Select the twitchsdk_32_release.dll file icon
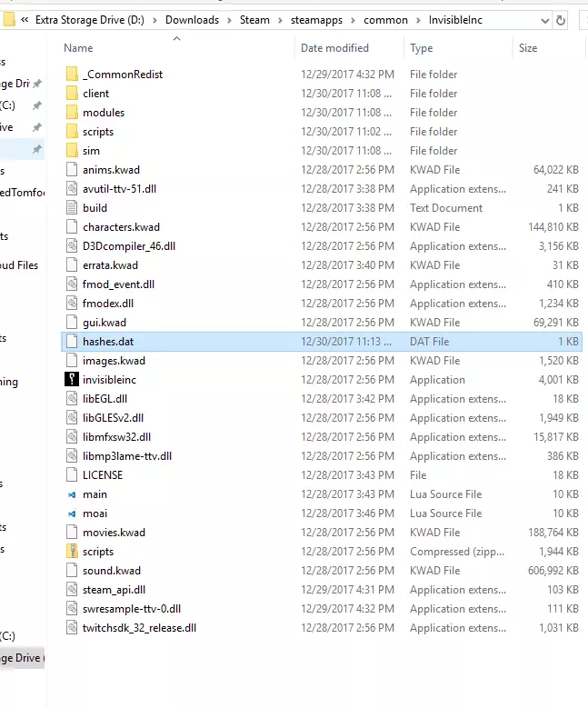588x708 pixels. click(72, 628)
